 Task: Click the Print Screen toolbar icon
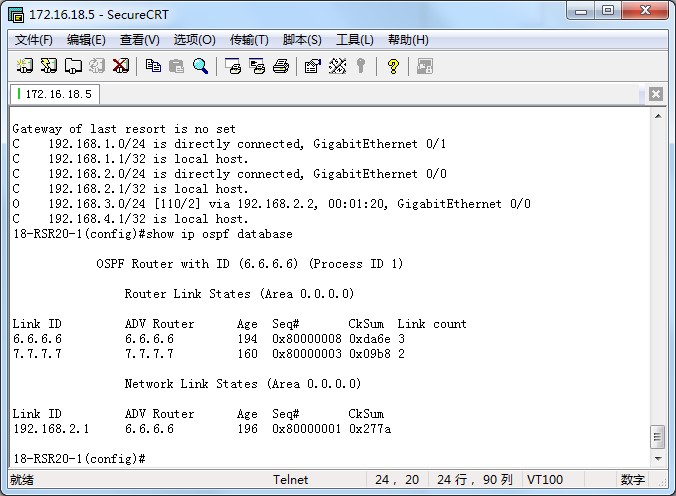tap(233, 66)
